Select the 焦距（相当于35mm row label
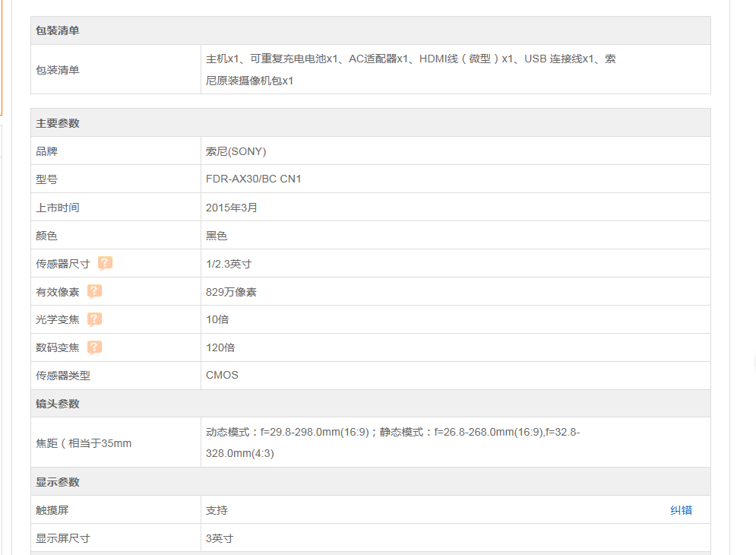 (x=84, y=443)
